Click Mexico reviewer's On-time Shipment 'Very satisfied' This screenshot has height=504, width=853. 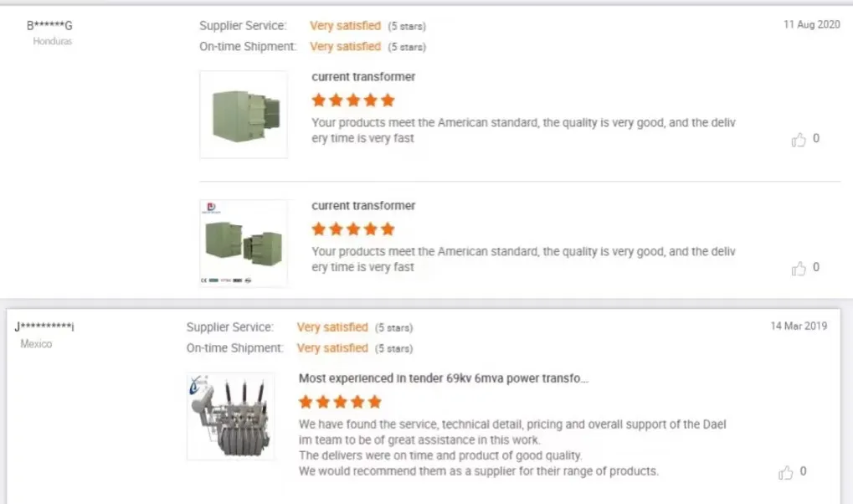(332, 348)
